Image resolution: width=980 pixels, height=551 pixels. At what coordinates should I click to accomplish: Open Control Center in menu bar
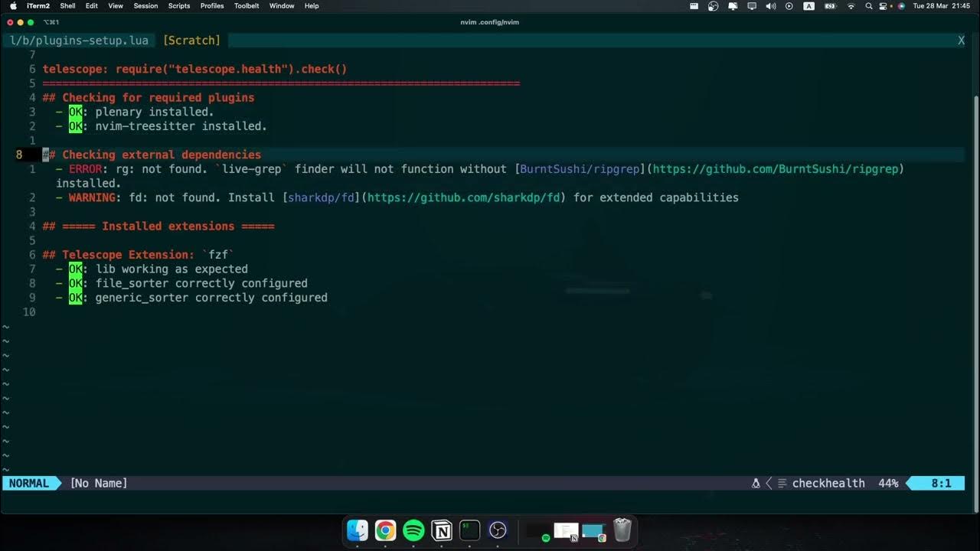[x=884, y=5]
